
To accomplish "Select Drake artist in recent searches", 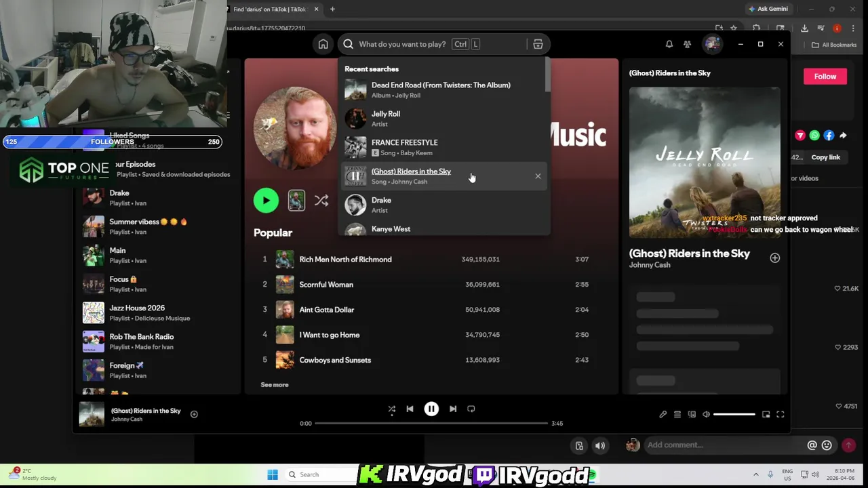I will 443,205.
